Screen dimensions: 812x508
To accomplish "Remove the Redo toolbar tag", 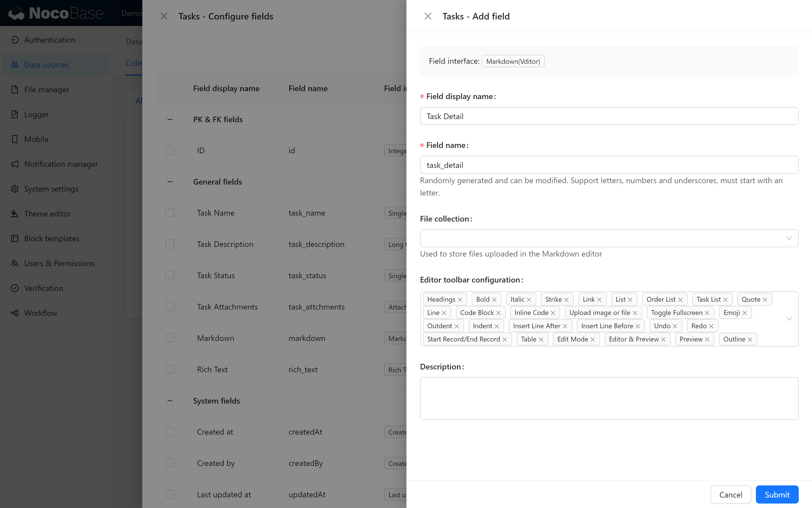I will [711, 326].
